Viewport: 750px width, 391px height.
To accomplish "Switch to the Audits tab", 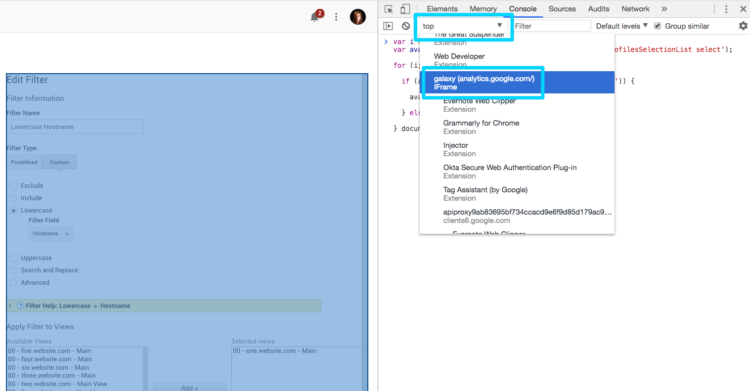I will (598, 9).
